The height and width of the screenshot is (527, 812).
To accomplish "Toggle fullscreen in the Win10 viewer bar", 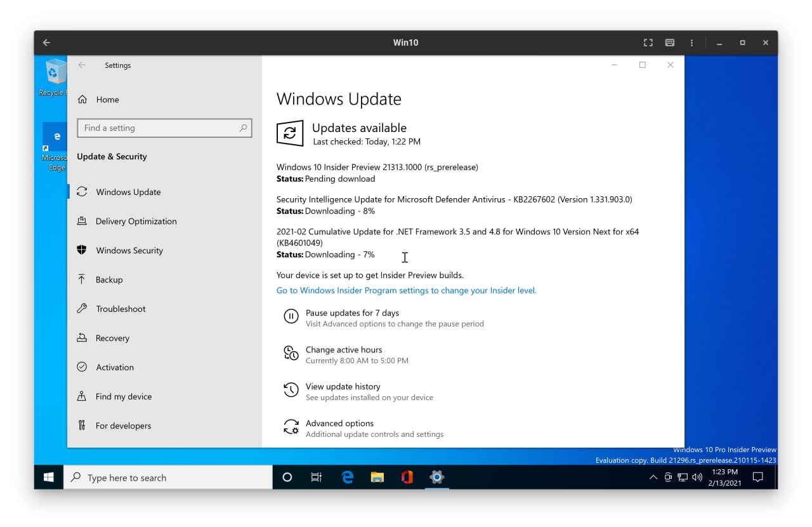I will pyautogui.click(x=648, y=43).
